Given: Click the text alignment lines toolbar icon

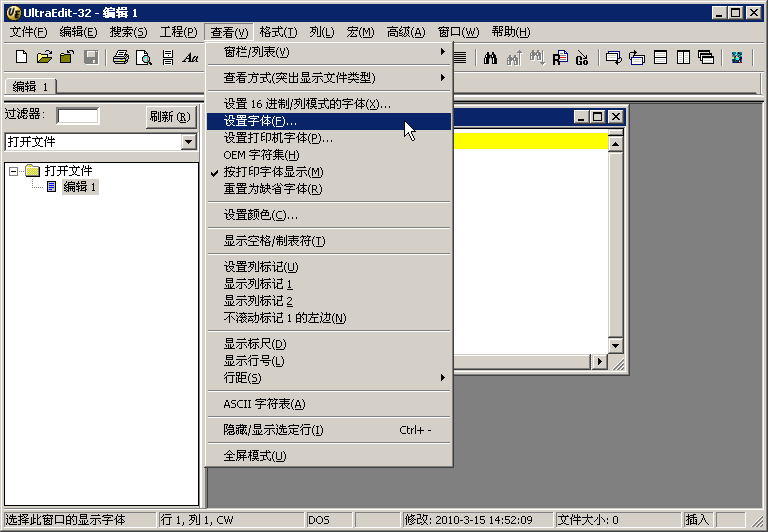Looking at the screenshot, I should [x=459, y=58].
